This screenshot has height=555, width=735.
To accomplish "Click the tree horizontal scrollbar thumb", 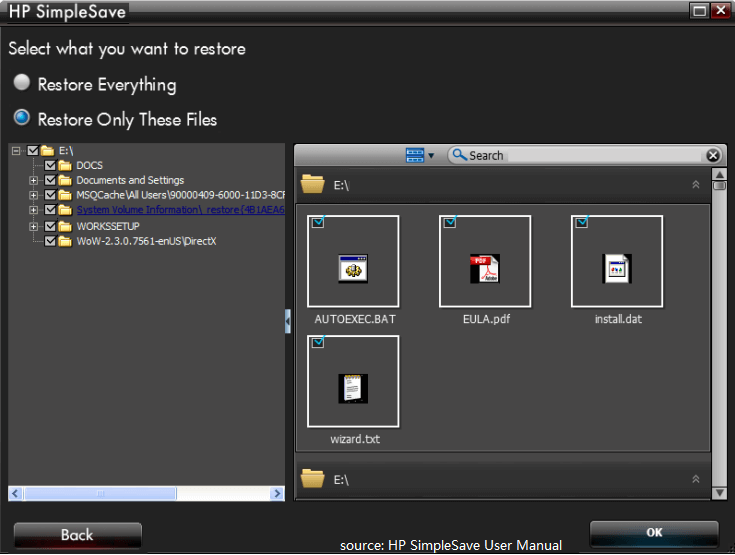I will [x=100, y=494].
